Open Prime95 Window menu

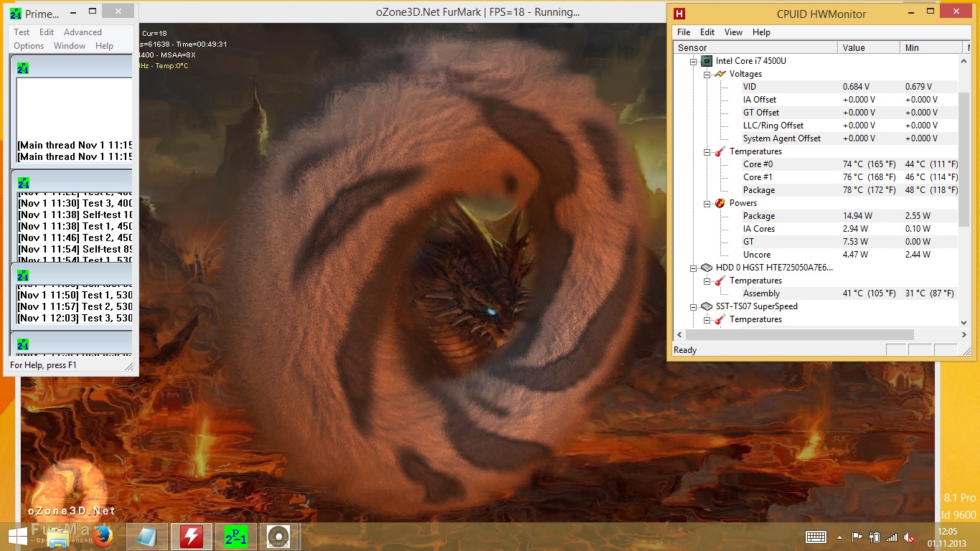click(x=70, y=46)
